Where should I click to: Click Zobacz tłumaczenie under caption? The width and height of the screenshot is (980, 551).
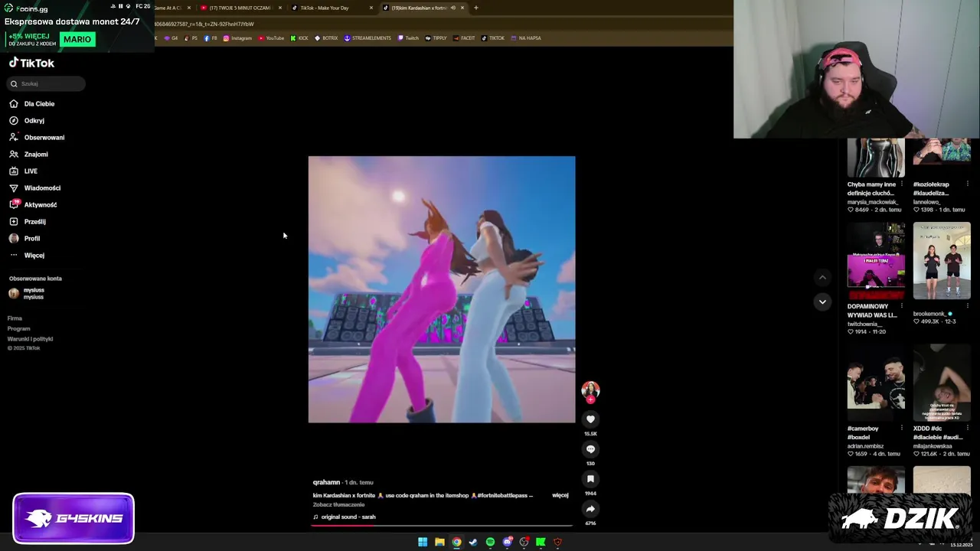tap(338, 504)
